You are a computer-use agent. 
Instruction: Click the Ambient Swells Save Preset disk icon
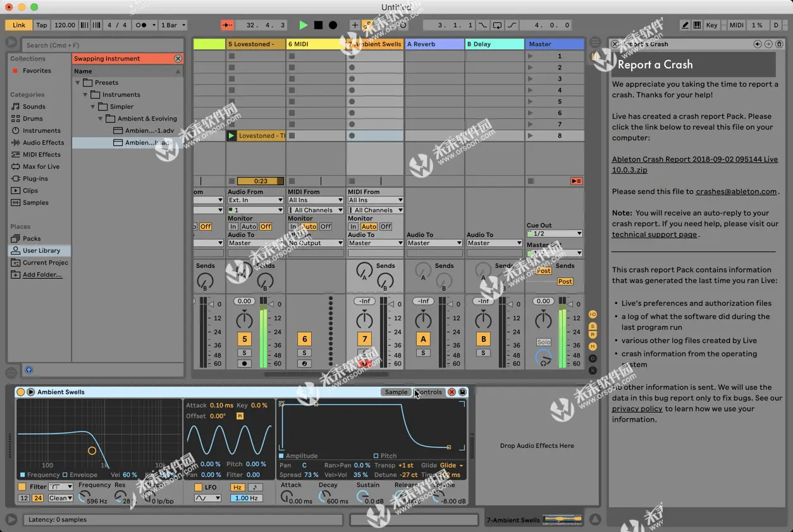[463, 392]
